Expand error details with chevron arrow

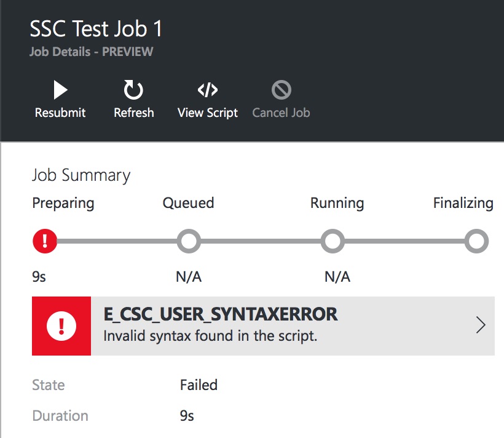tap(481, 325)
